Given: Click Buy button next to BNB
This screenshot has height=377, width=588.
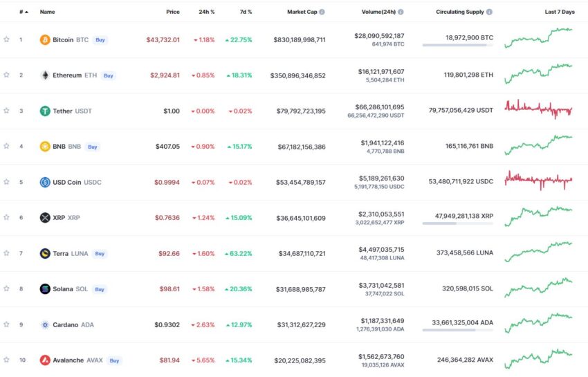Looking at the screenshot, I should click(x=93, y=147).
